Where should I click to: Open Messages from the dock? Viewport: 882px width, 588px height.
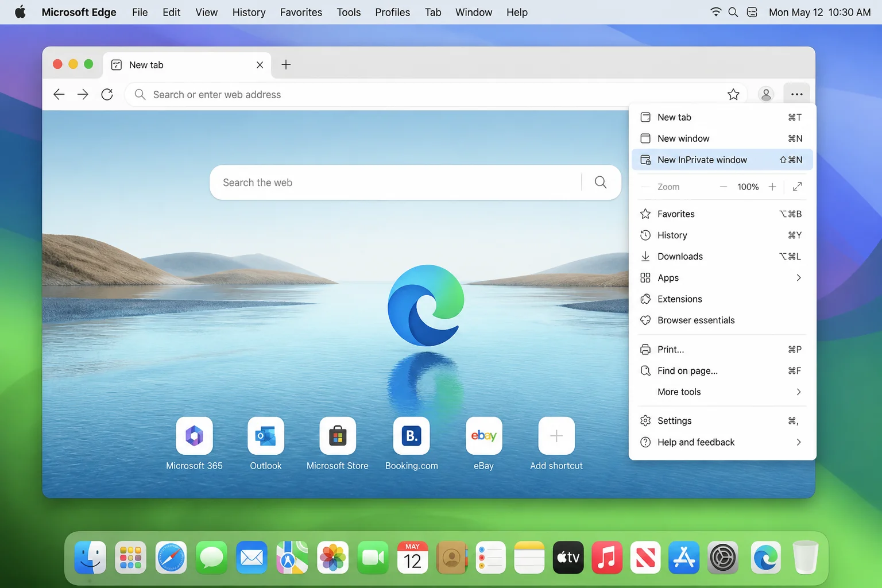coord(211,558)
